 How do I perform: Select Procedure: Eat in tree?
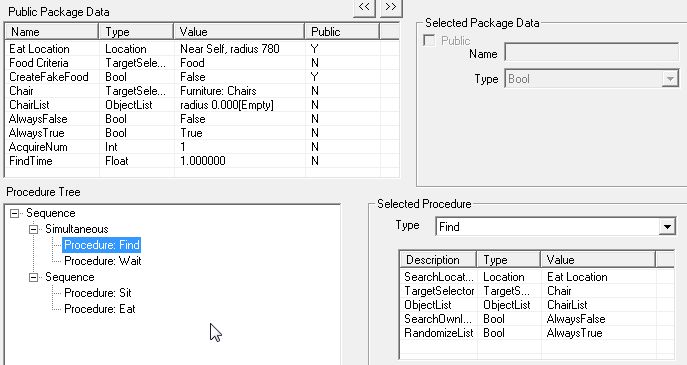[99, 308]
